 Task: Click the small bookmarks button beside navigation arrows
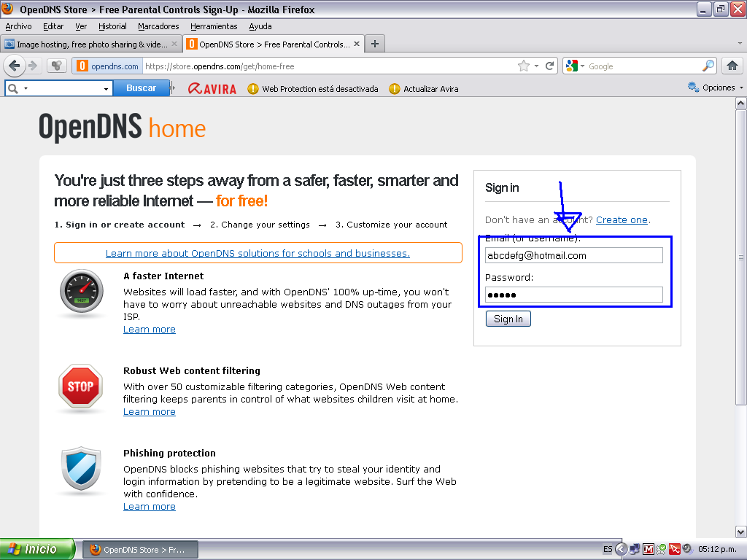coord(57,66)
